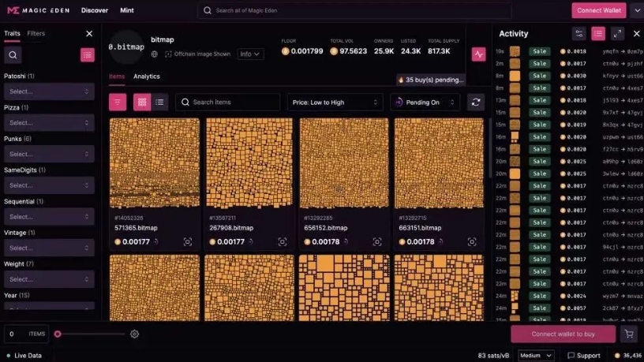Open the Pending On dropdown
Viewport: 644px width, 362px height.
(x=425, y=103)
